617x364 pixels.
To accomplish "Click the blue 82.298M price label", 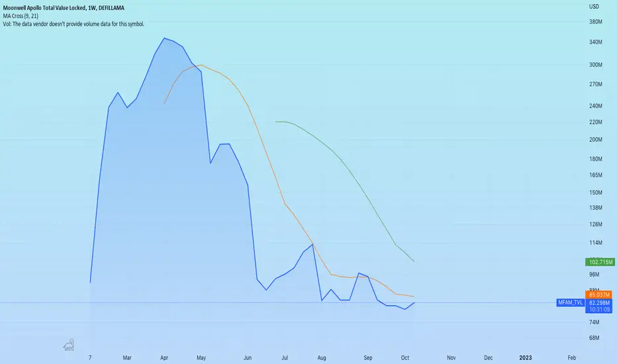I will click(599, 302).
